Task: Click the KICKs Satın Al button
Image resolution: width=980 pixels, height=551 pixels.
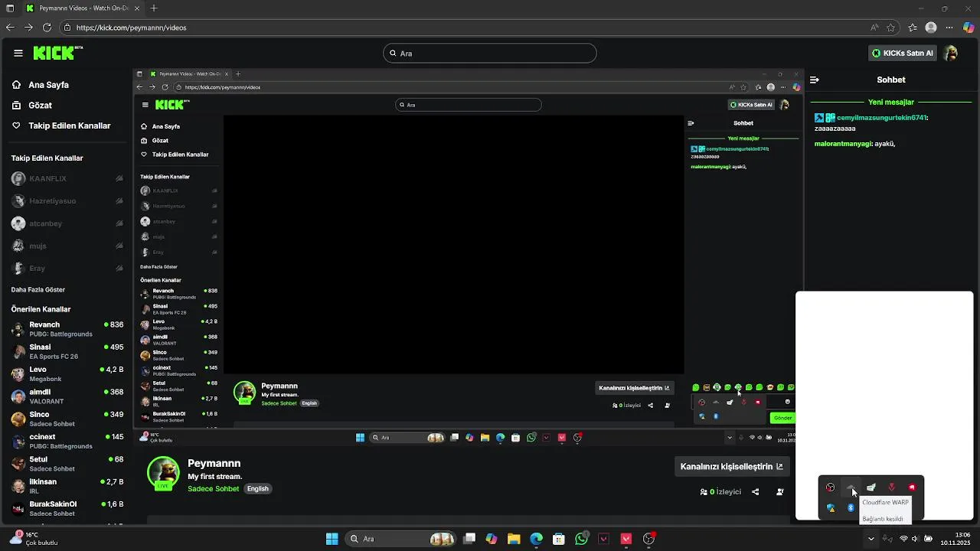Action: point(903,53)
